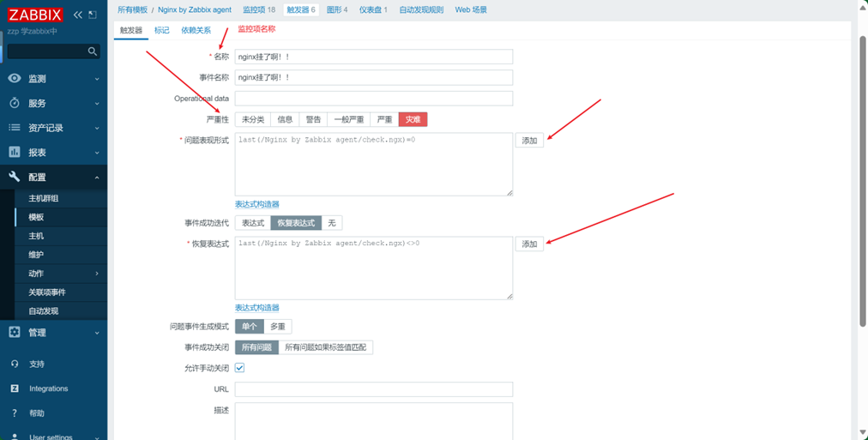
Task: Set severity to 灾难
Action: [413, 119]
